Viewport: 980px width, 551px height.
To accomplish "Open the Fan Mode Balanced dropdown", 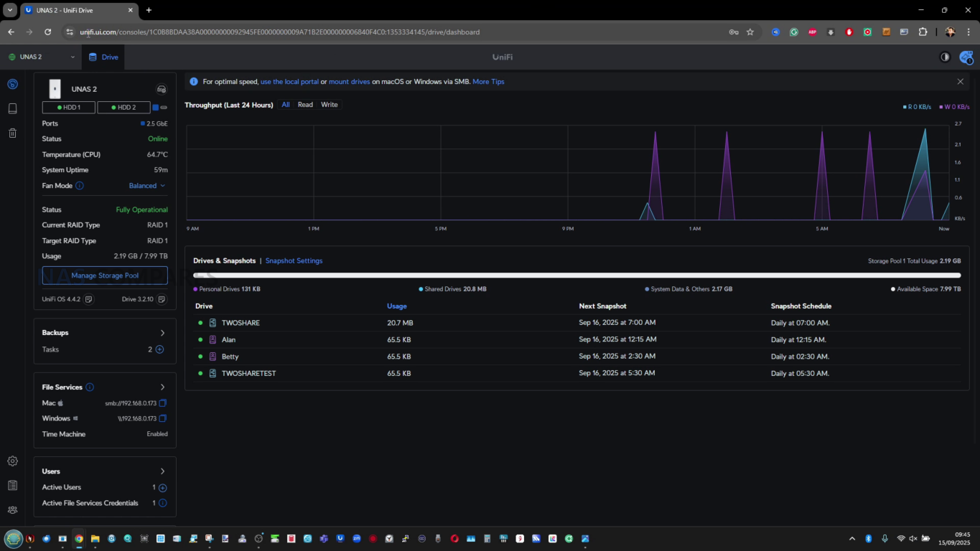I will click(x=147, y=186).
